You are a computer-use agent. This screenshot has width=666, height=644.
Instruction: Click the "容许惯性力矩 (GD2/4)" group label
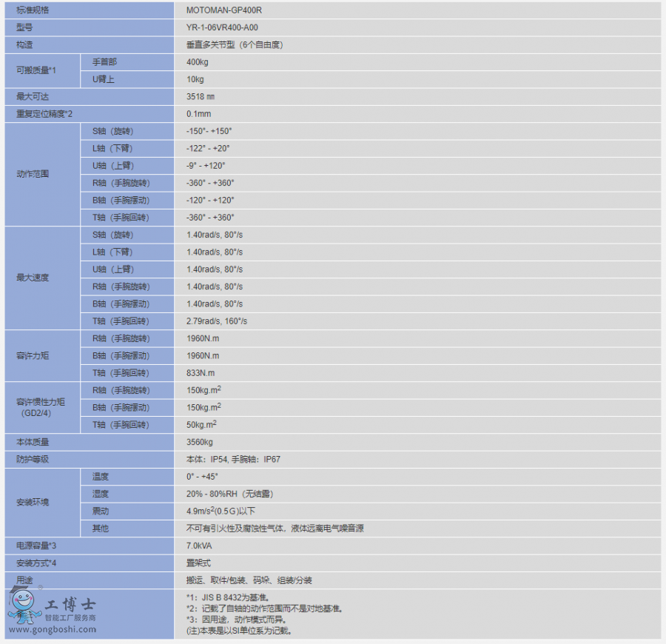[x=41, y=407]
